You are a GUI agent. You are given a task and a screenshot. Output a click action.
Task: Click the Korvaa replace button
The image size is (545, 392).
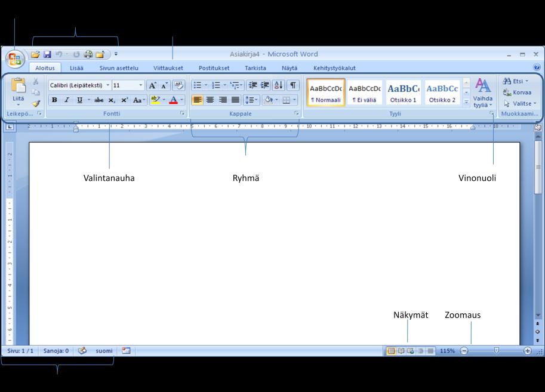click(517, 92)
